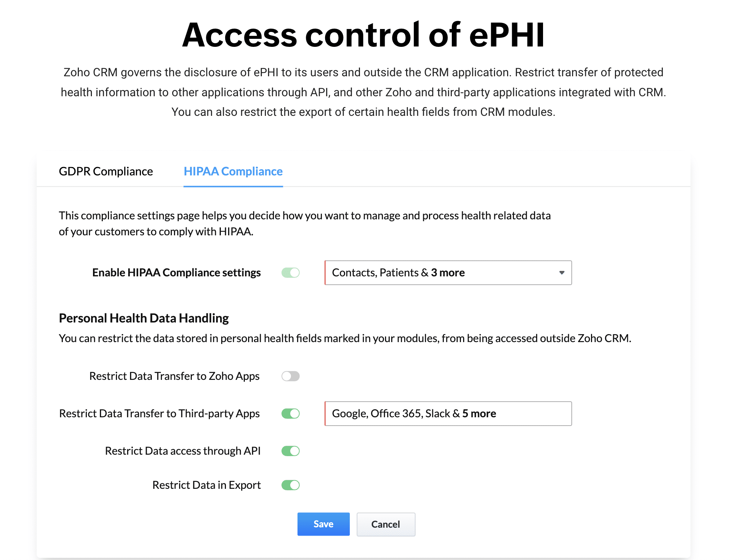Image resolution: width=741 pixels, height=560 pixels.
Task: Click the Restrict Data in Export label
Action: (206, 485)
